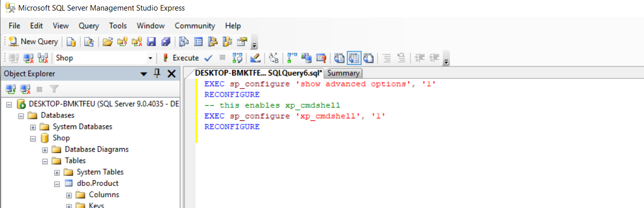Click Disconnect icon in Object Explorer
The width and height of the screenshot is (644, 208).
pos(25,89)
